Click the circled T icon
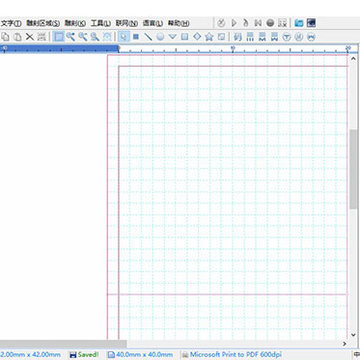Viewport: 360px width, 360px height. tap(287, 37)
